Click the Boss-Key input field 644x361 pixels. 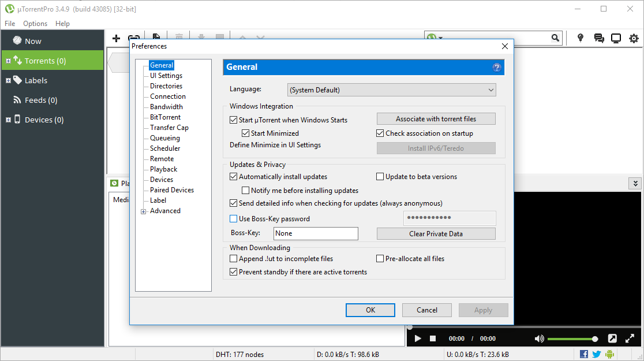(x=316, y=233)
